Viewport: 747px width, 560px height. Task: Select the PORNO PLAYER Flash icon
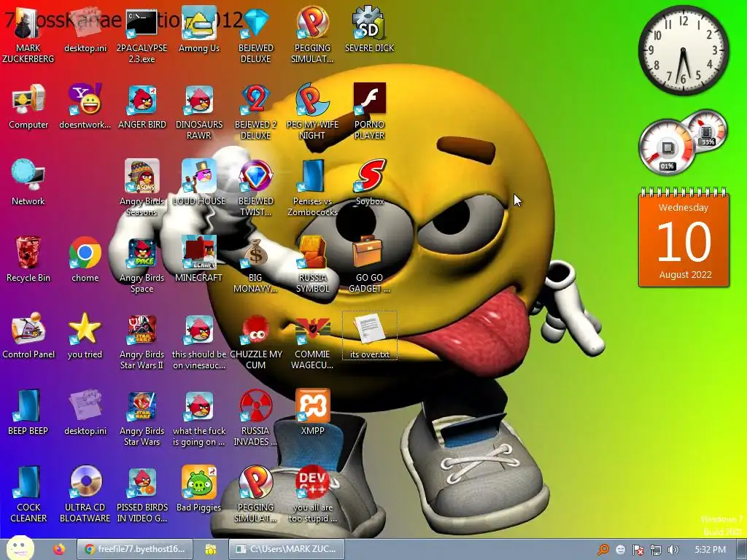(x=370, y=112)
